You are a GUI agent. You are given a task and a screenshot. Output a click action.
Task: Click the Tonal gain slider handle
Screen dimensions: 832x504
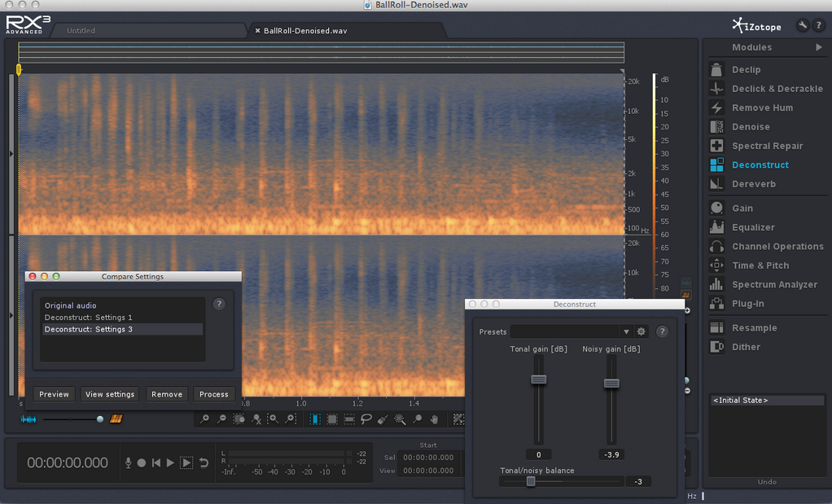point(539,379)
